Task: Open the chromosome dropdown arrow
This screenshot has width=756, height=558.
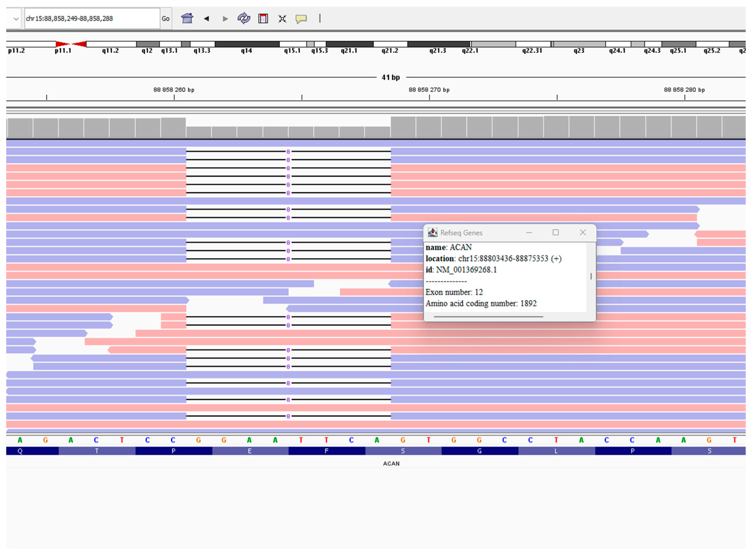Action: (x=16, y=18)
